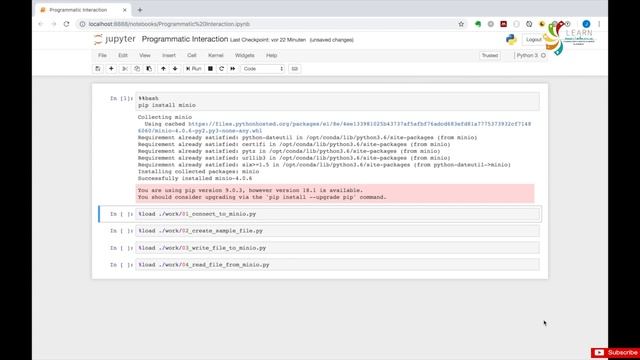Open the command palette keyboard icon

coord(295,69)
